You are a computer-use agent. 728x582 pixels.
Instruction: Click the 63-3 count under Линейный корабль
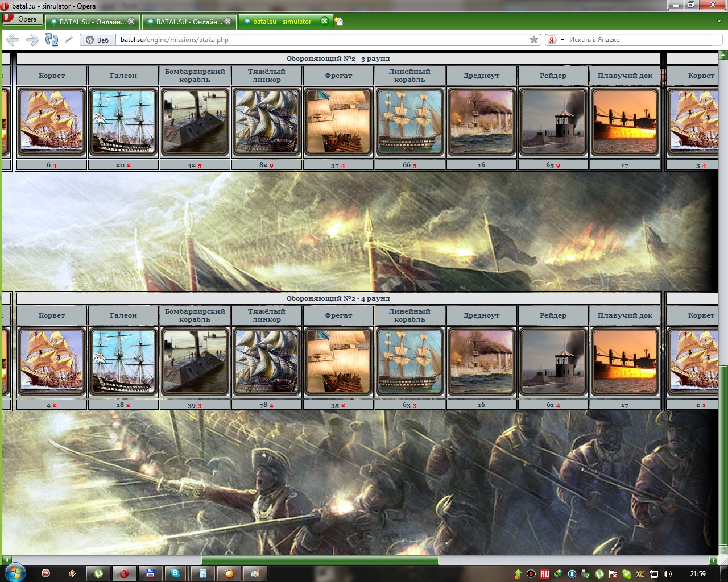tap(410, 405)
